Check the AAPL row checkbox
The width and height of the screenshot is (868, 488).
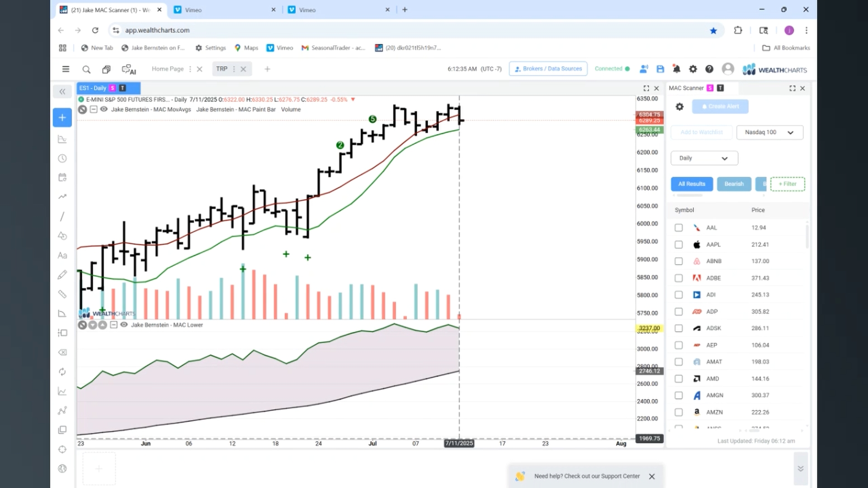[x=679, y=244]
